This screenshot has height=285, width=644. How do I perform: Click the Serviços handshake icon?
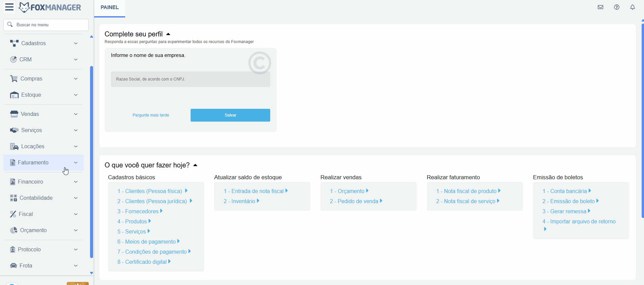coord(14,130)
